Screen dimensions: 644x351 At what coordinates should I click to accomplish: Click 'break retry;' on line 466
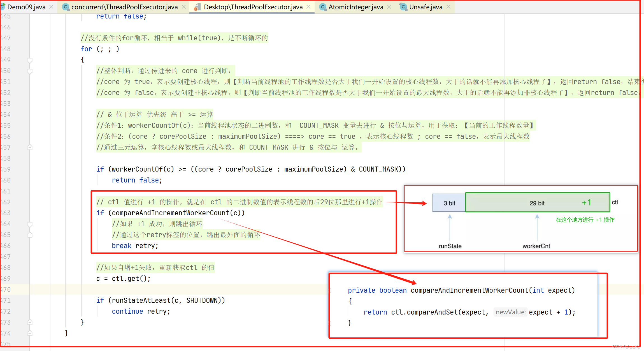135,246
